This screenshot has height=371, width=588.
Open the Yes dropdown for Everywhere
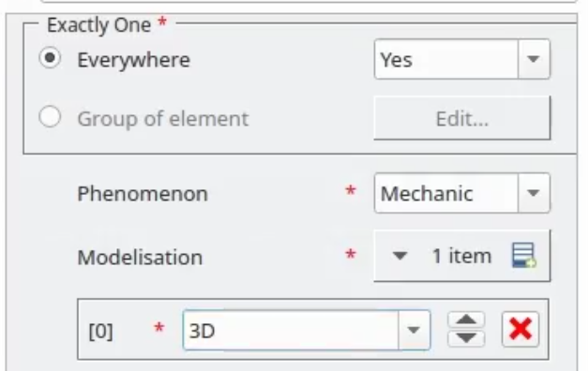(534, 59)
